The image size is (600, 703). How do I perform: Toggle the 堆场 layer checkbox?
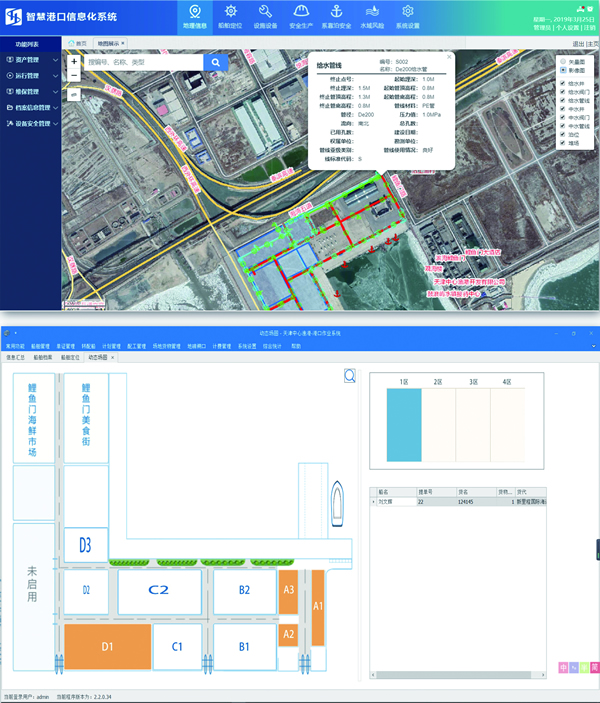tap(563, 143)
